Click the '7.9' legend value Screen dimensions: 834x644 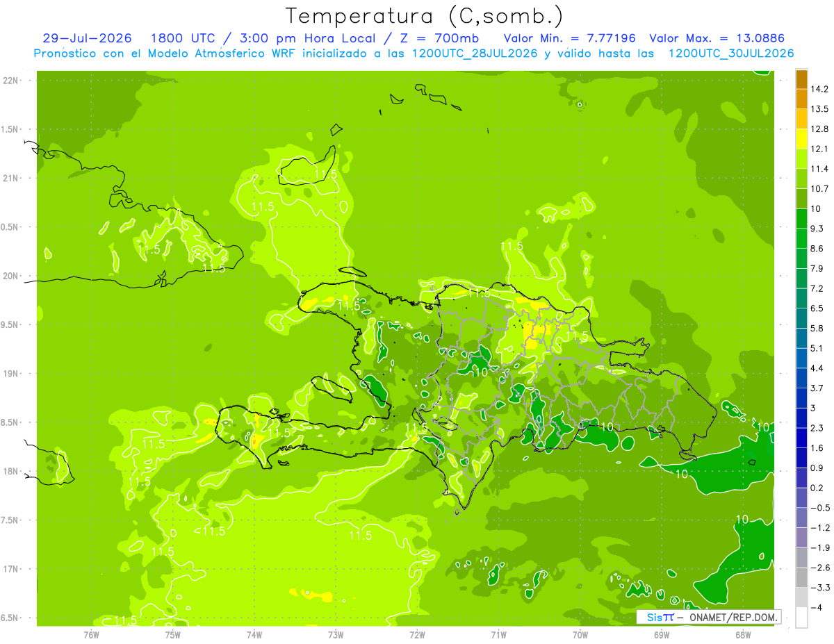coord(818,268)
